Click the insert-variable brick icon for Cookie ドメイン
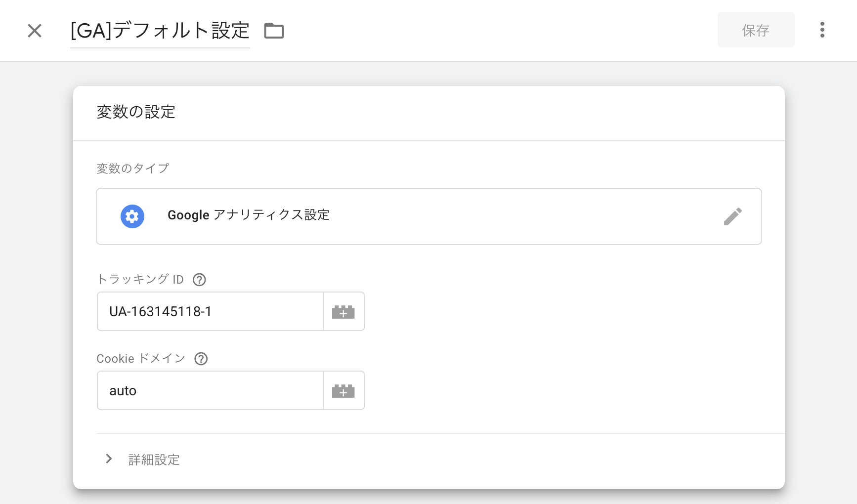This screenshot has height=504, width=857. pos(343,390)
